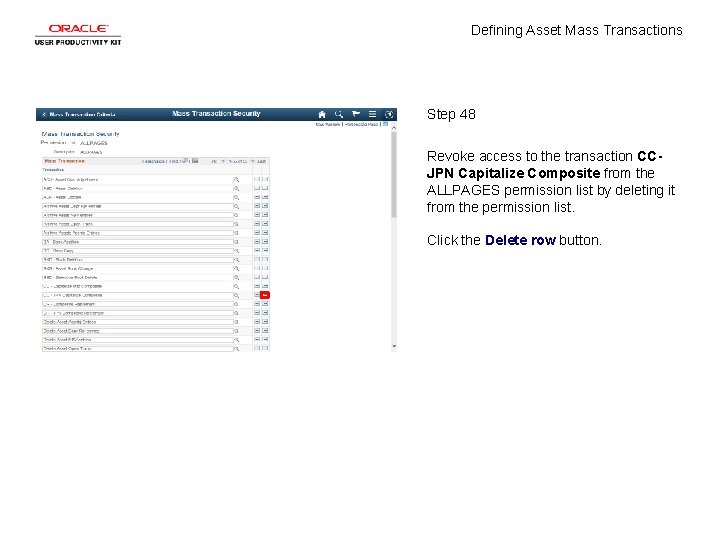Click the page scrollbar down arrow

394,346
